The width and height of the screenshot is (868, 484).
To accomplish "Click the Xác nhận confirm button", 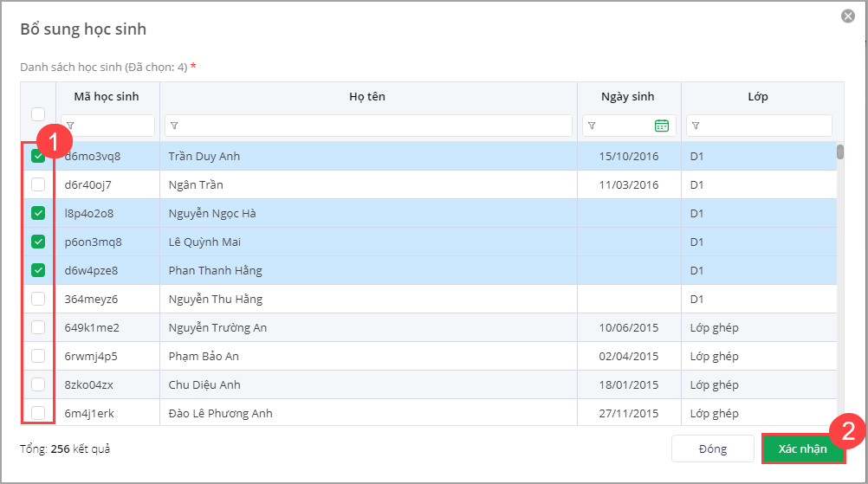I will coord(803,449).
